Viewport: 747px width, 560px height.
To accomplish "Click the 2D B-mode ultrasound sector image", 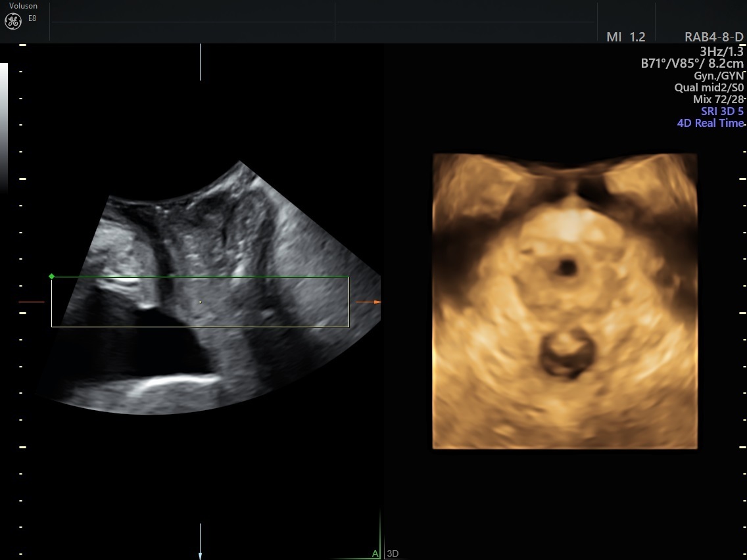I will 210,288.
